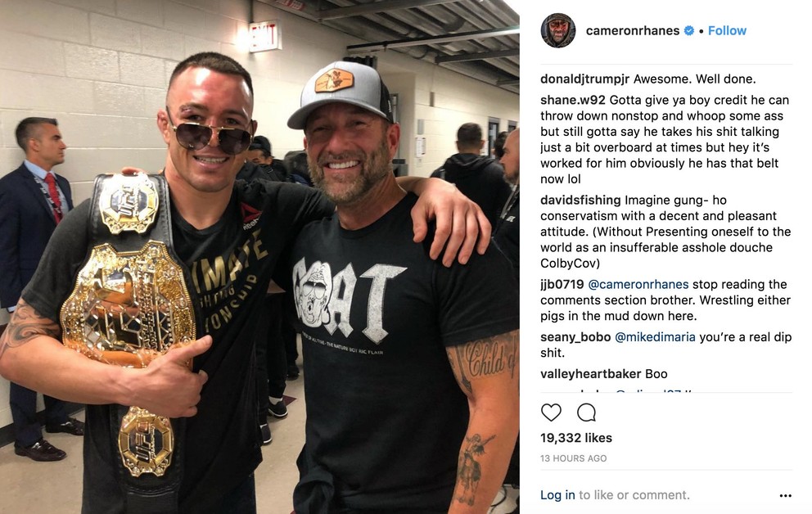Viewport: 812px width, 514px height.
Task: Open shane.w92 commenter profile
Action: click(x=573, y=100)
